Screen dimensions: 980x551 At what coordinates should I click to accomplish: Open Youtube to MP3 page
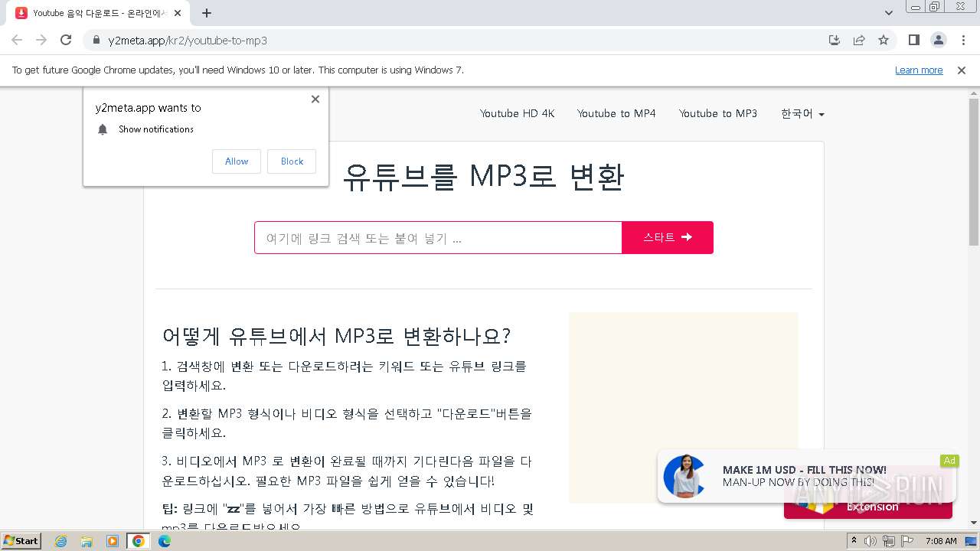pyautogui.click(x=717, y=113)
